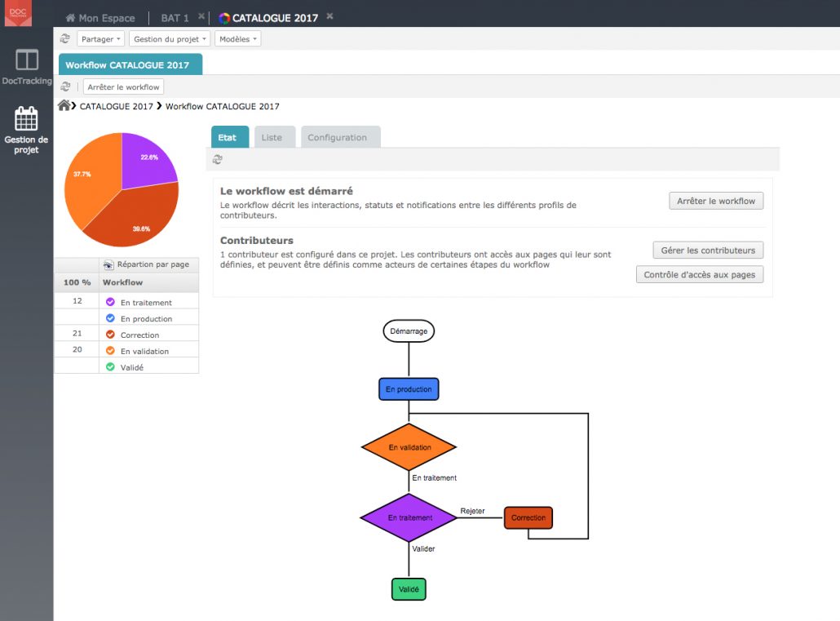Select the Démarrage workflow node

(409, 330)
